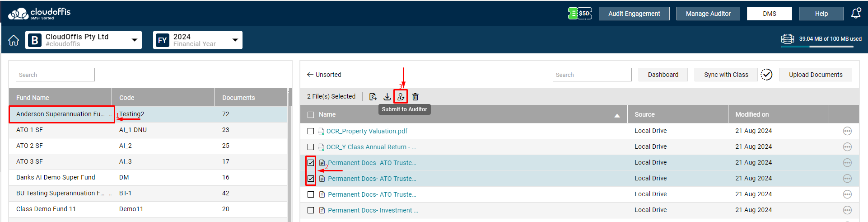
Task: Toggle the select-all files checkbox
Action: (x=311, y=115)
